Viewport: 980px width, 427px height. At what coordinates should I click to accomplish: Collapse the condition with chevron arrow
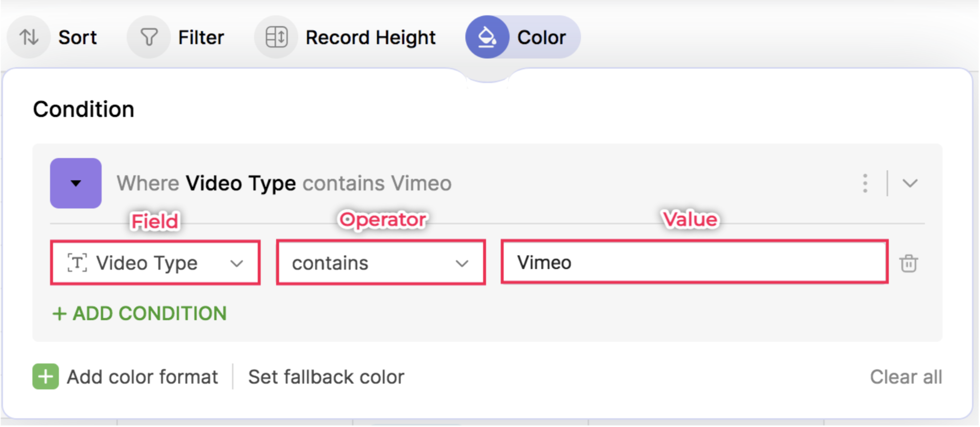click(910, 183)
